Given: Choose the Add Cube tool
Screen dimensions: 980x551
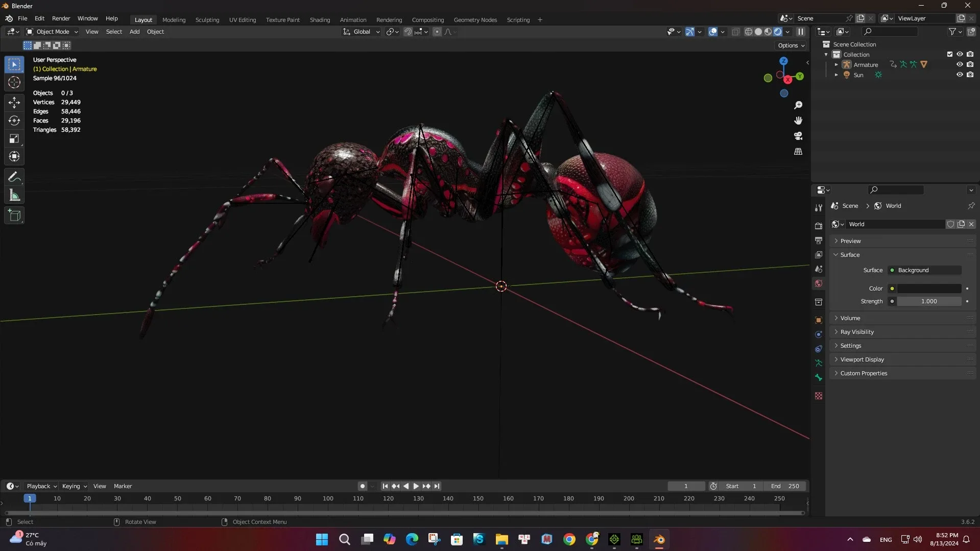Looking at the screenshot, I should click(14, 215).
